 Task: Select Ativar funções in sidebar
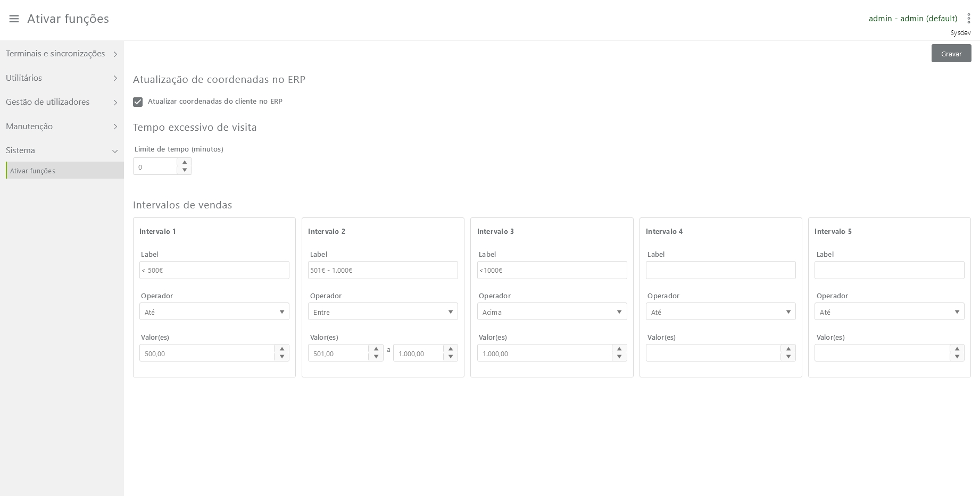pyautogui.click(x=33, y=171)
